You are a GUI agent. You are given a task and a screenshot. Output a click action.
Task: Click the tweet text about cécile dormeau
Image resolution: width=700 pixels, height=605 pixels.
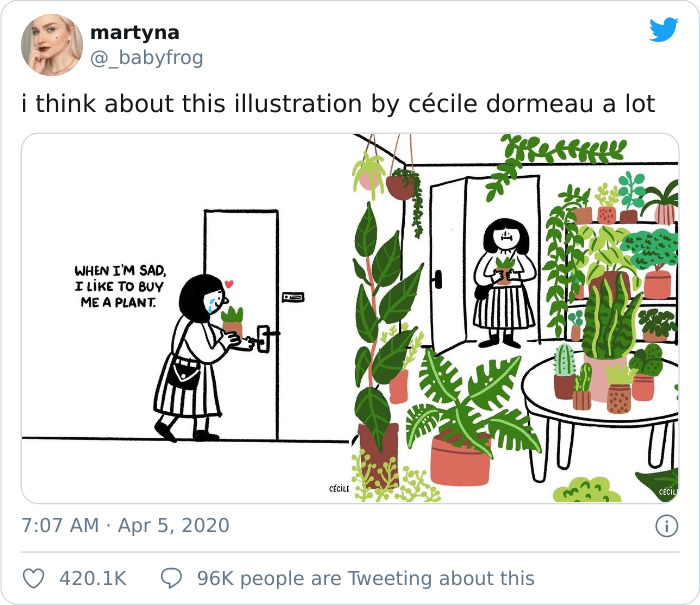tap(338, 103)
